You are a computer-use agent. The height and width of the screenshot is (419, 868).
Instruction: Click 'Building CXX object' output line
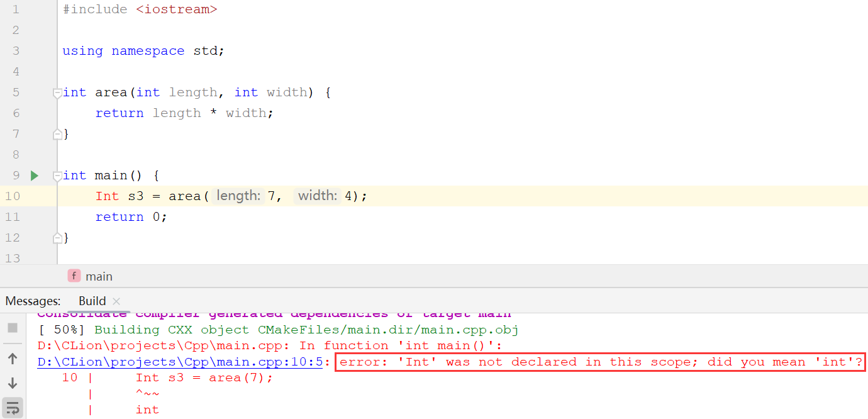277,330
